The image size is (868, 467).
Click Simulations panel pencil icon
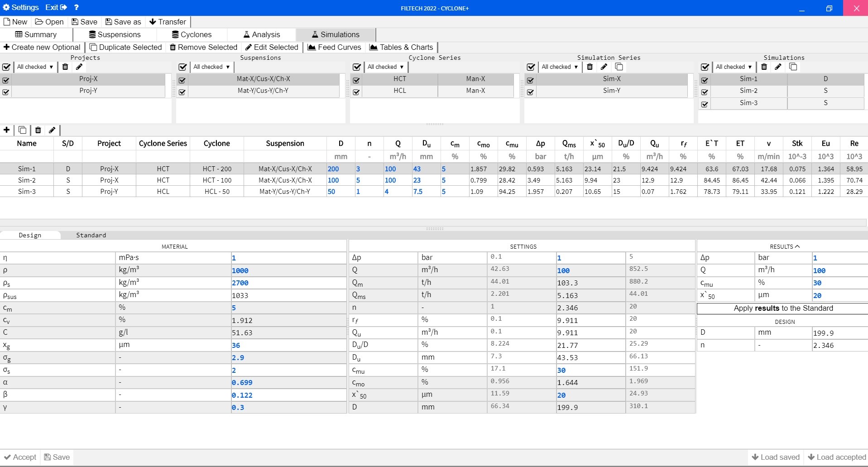pyautogui.click(x=778, y=67)
